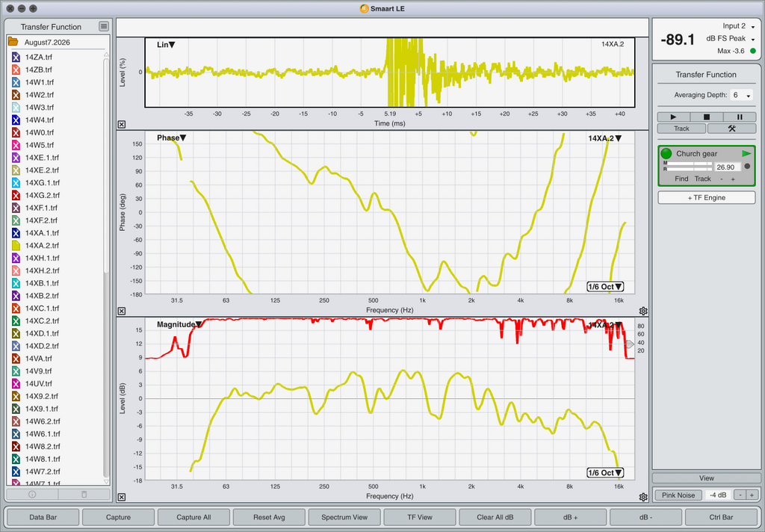
Task: Select the 14ZB.trf trace icon
Action: (16, 69)
